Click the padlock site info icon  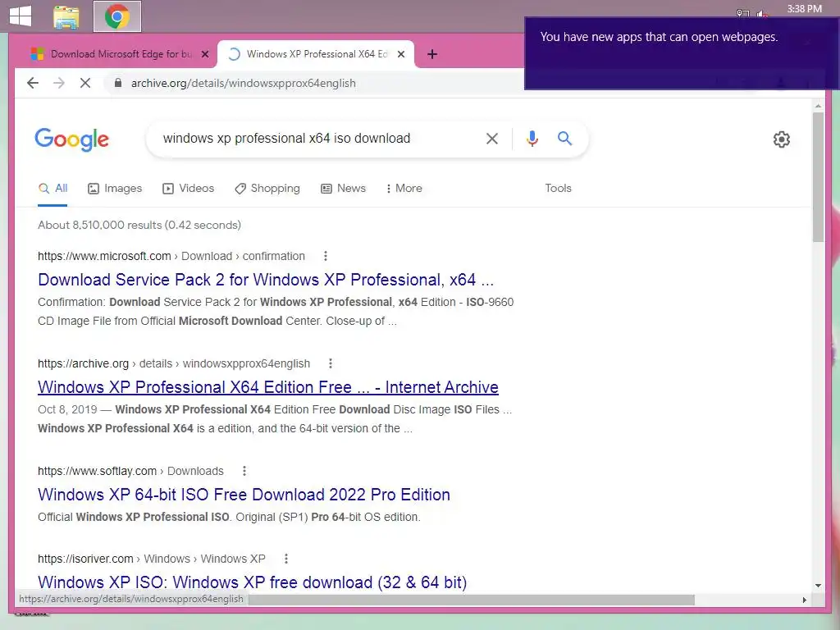[118, 83]
